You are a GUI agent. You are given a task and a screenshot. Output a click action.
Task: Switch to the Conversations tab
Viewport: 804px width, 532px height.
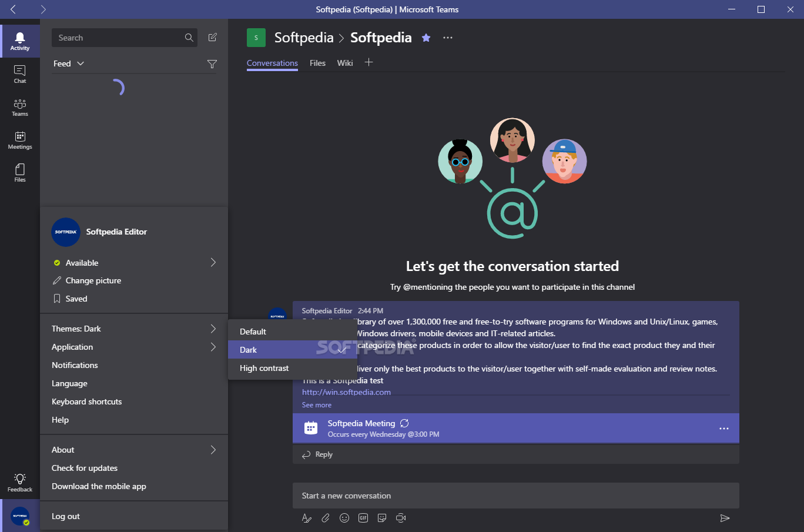272,63
